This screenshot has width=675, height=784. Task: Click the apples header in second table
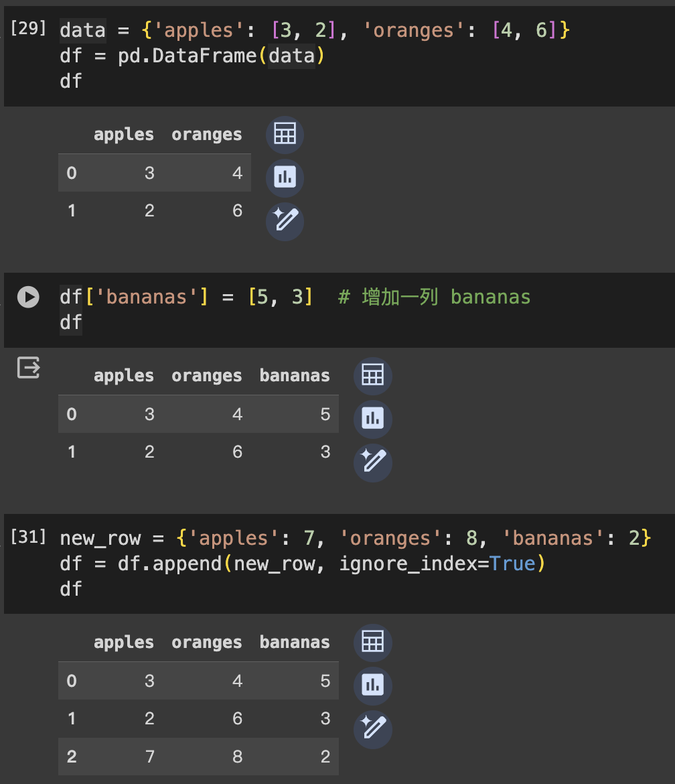(x=124, y=375)
